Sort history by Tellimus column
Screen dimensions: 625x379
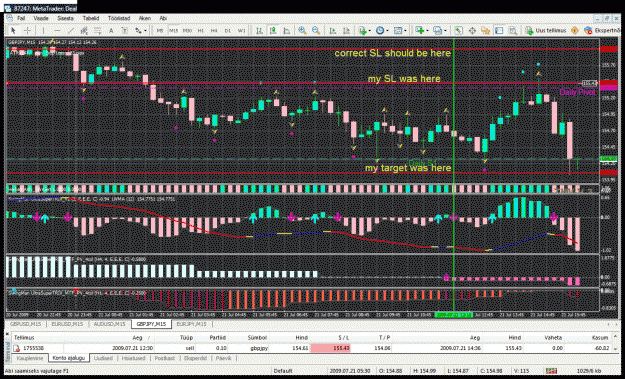pos(24,338)
